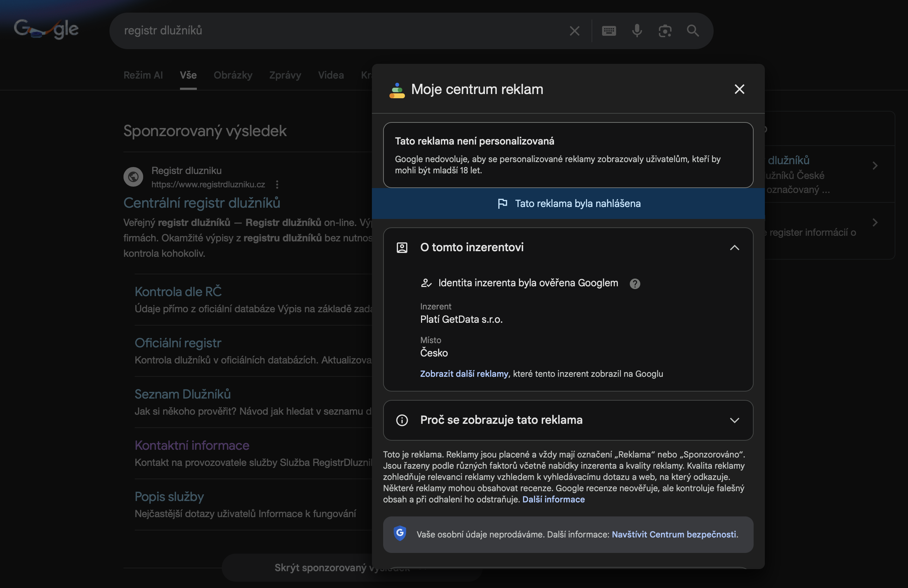Click the Google logo
This screenshot has width=908, height=588.
[46, 29]
